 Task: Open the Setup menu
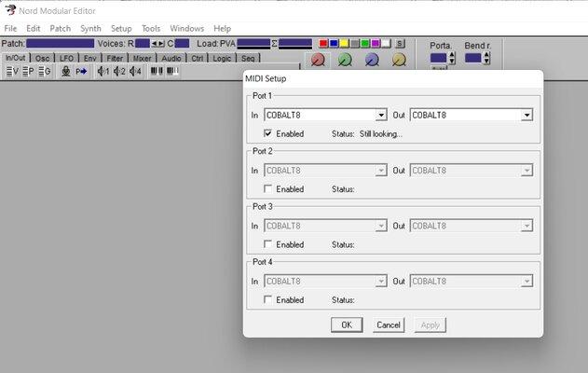click(x=121, y=29)
